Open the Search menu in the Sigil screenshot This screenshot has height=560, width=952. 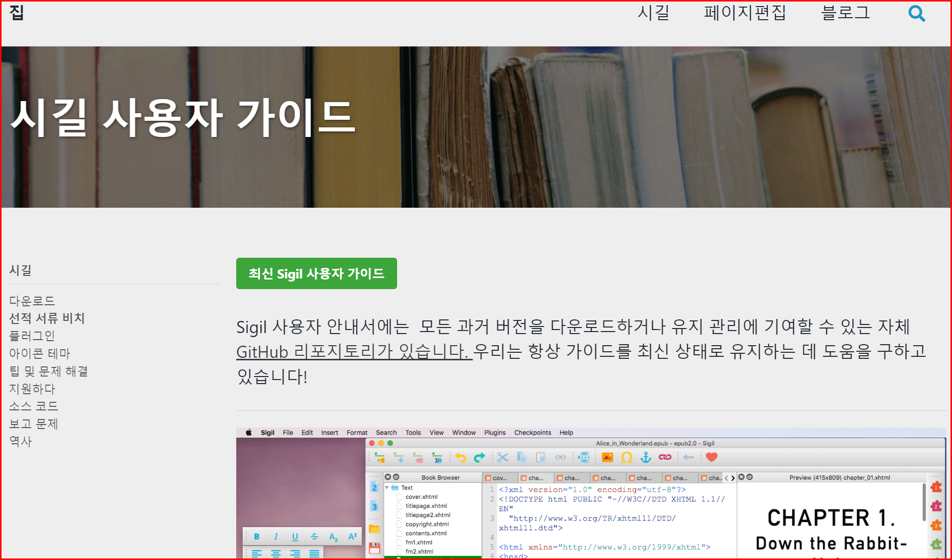coord(386,433)
